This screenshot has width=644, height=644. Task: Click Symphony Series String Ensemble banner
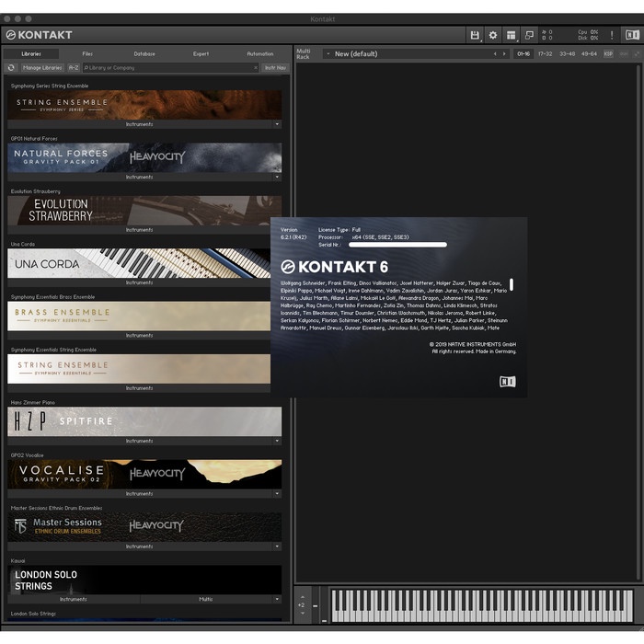pyautogui.click(x=144, y=105)
